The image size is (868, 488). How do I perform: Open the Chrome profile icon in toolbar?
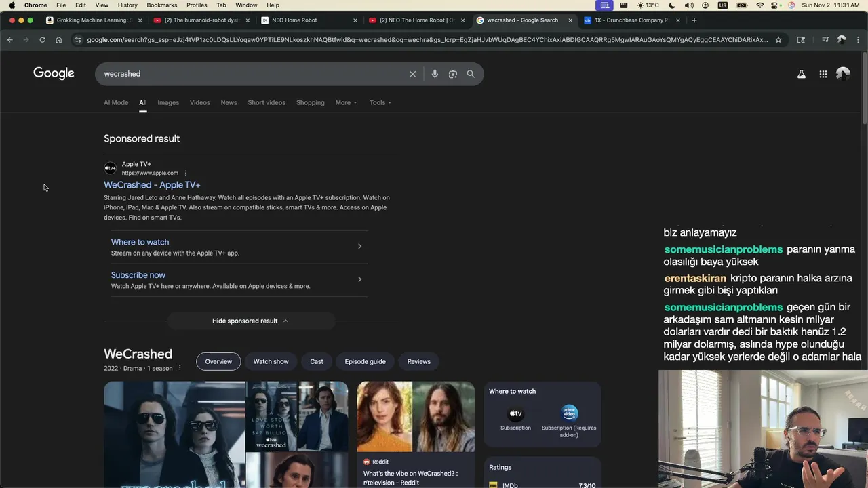pyautogui.click(x=842, y=40)
